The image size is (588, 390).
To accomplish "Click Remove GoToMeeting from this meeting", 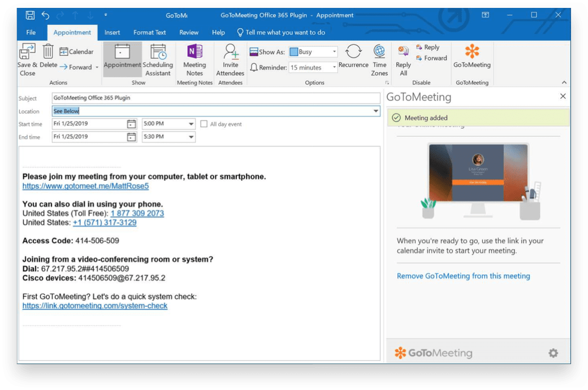I will 463,276.
